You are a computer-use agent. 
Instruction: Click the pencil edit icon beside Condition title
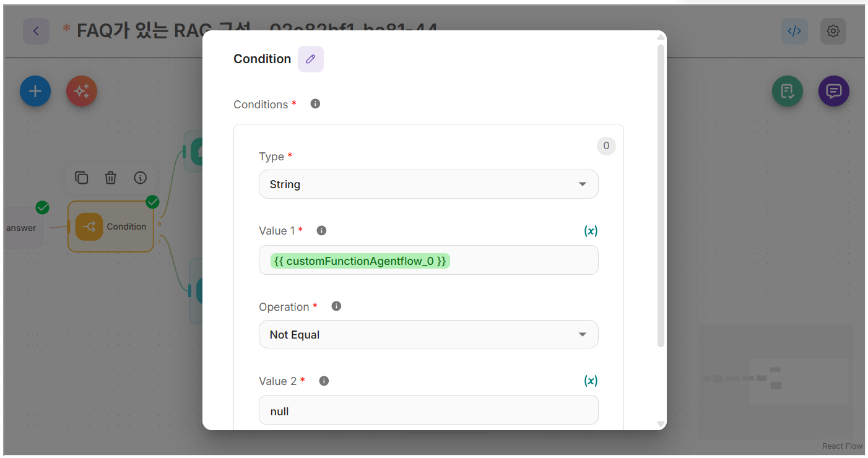coord(311,59)
